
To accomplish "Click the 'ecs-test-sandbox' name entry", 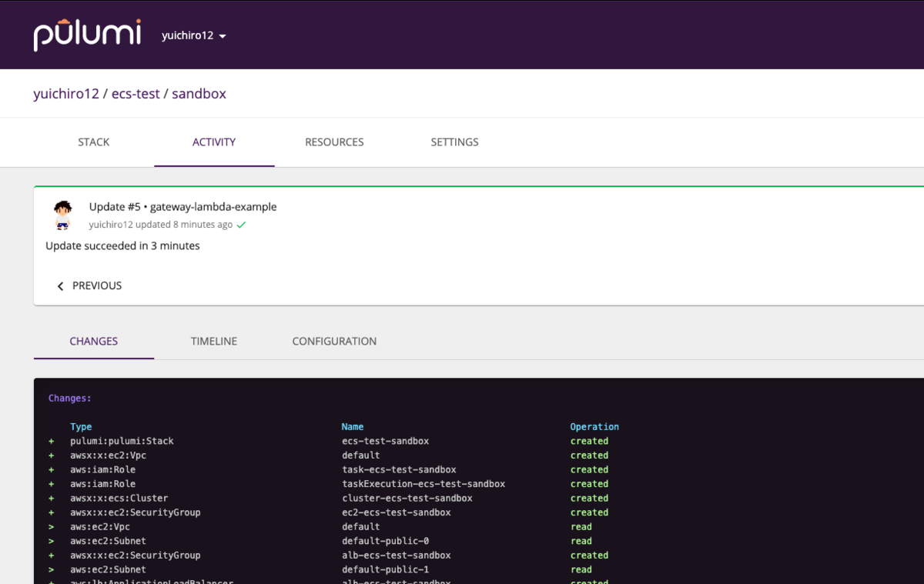I will pyautogui.click(x=385, y=442).
